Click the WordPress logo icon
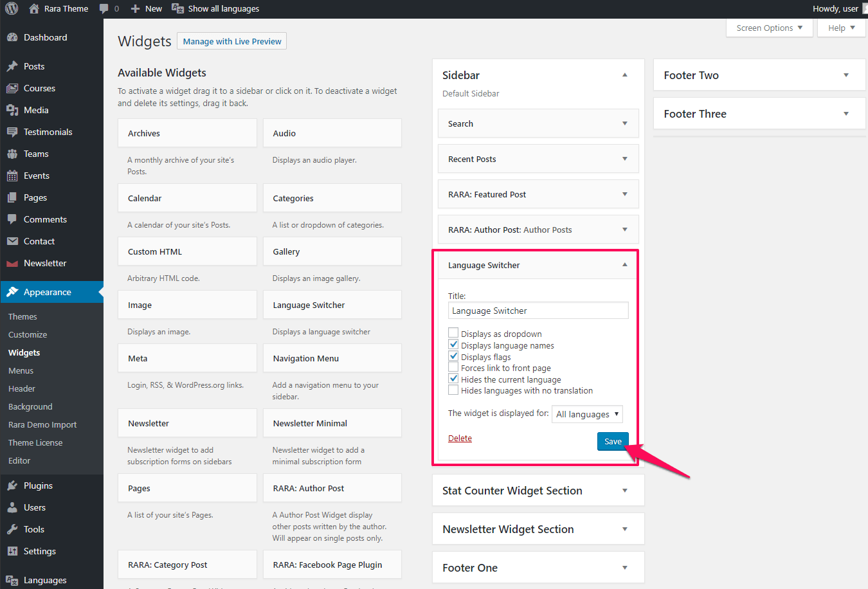The width and height of the screenshot is (868, 589). pos(12,8)
